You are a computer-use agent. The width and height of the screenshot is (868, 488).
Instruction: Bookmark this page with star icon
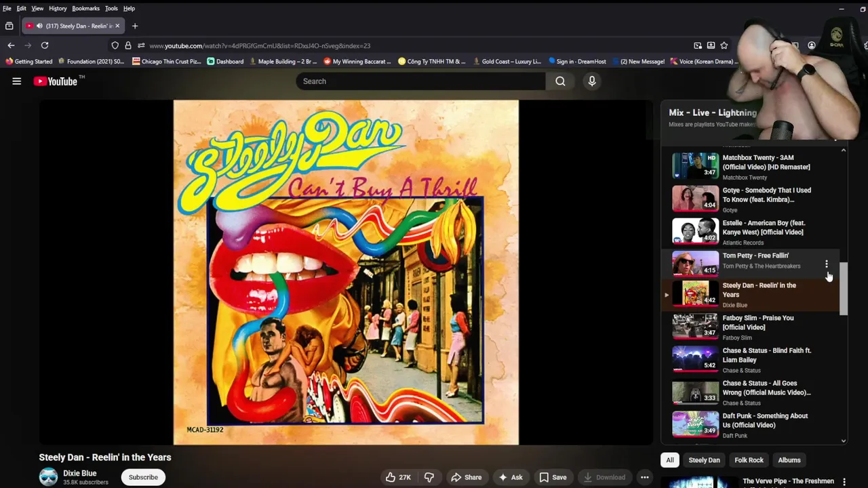point(724,45)
